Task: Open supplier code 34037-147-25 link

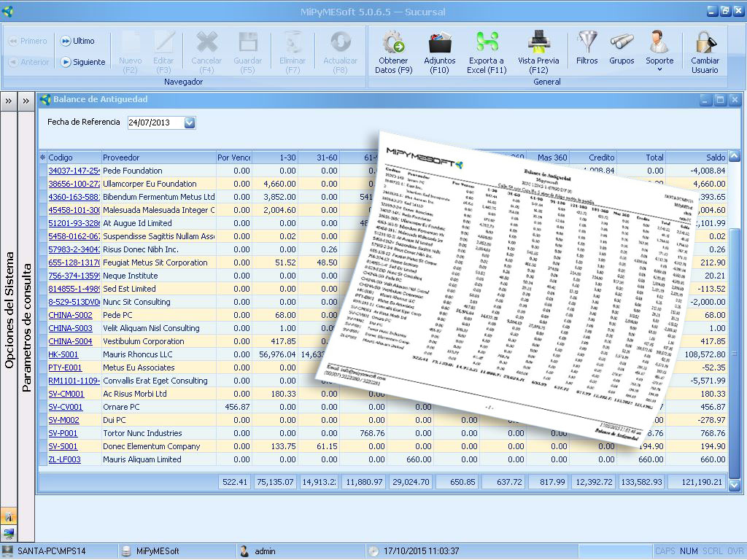Action: pos(74,171)
